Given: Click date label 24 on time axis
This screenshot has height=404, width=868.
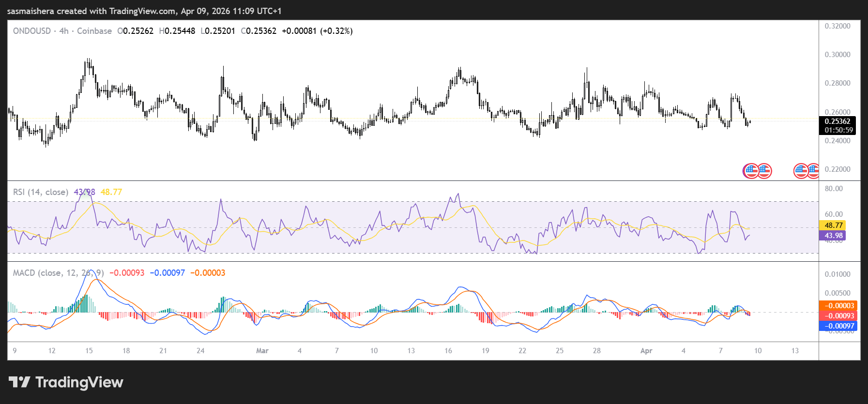Looking at the screenshot, I should [x=200, y=351].
